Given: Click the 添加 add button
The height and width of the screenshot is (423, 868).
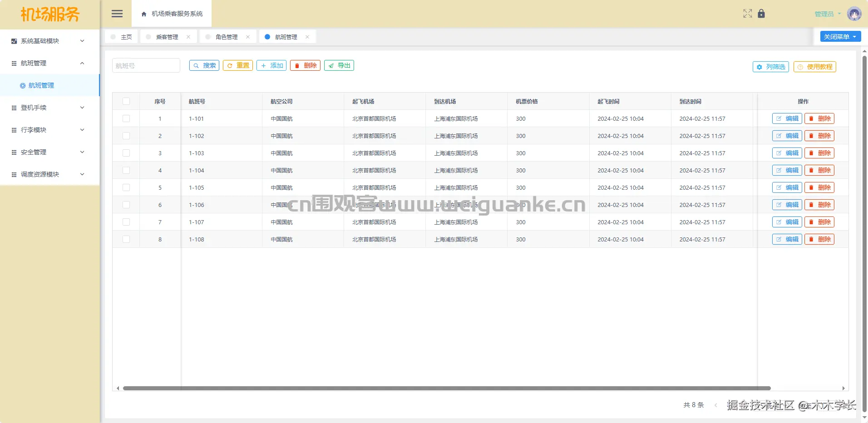Looking at the screenshot, I should point(271,65).
